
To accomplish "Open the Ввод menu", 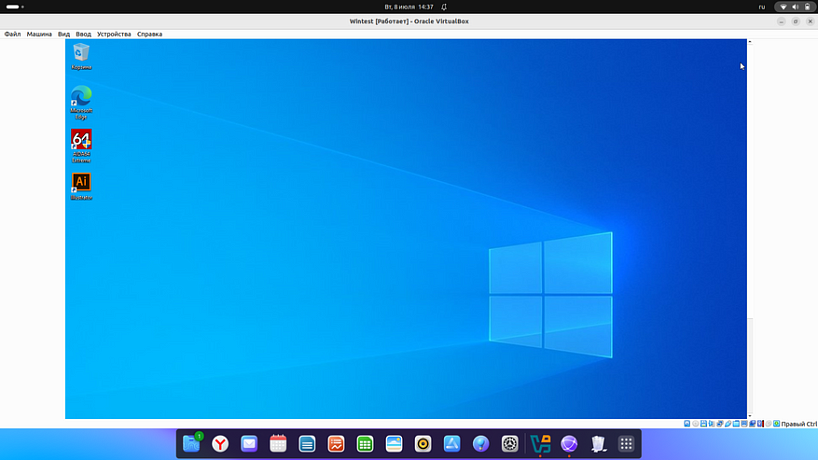I will click(83, 34).
